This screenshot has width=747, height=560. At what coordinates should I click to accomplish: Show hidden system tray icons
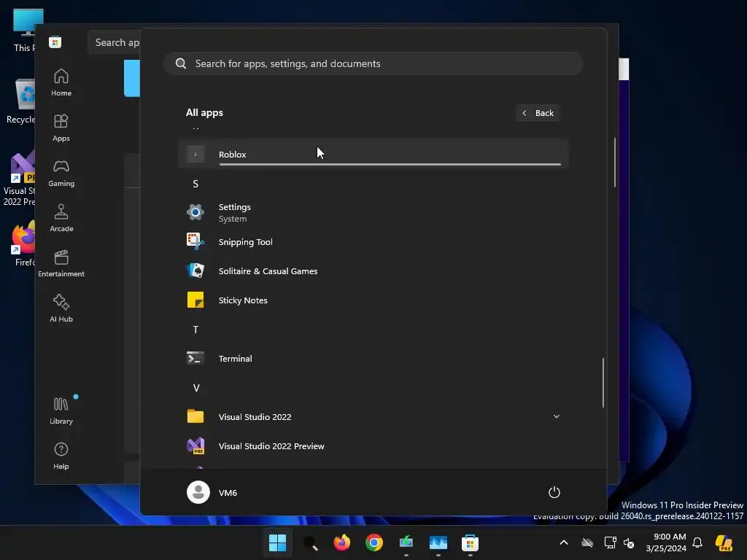(x=564, y=542)
